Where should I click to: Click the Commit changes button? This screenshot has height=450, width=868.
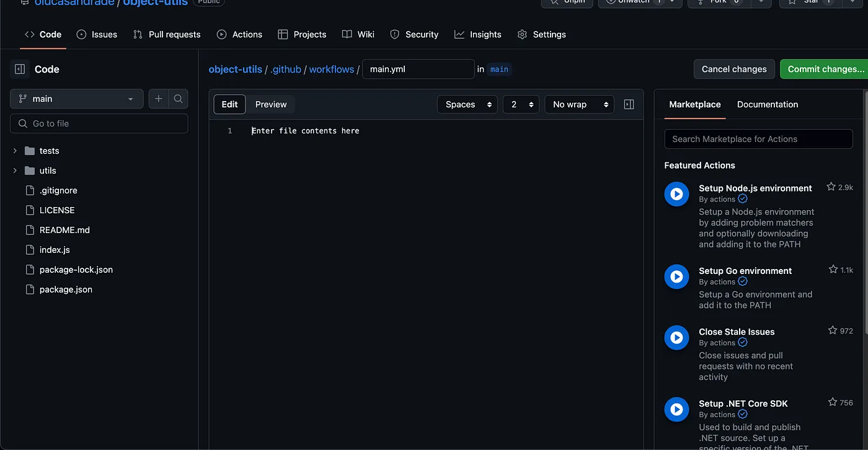click(x=828, y=69)
